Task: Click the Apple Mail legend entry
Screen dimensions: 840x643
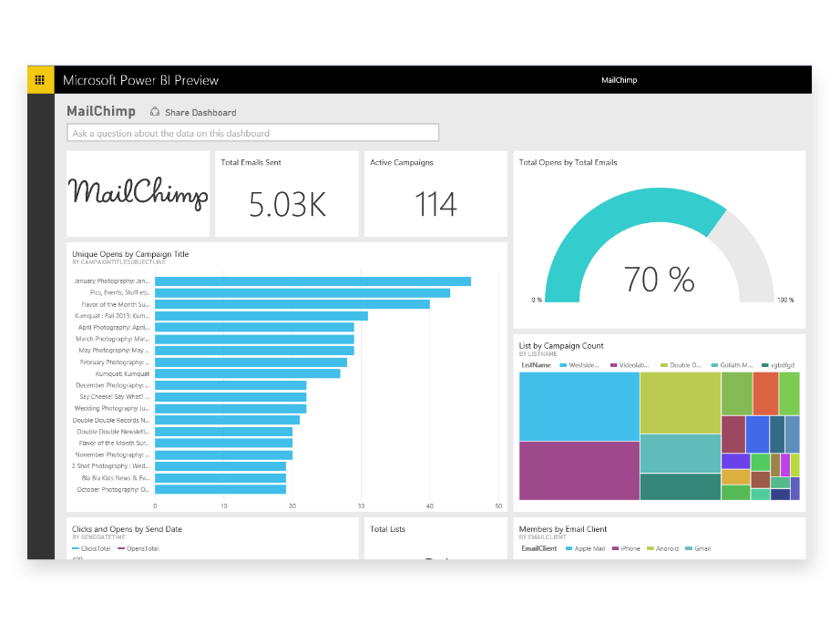Action: [x=586, y=548]
